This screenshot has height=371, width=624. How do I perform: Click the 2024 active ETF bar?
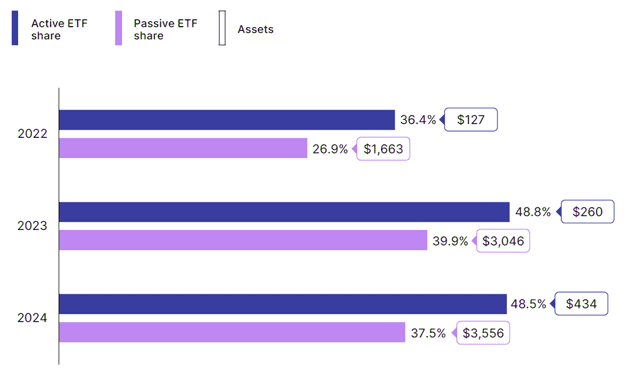coord(283,304)
